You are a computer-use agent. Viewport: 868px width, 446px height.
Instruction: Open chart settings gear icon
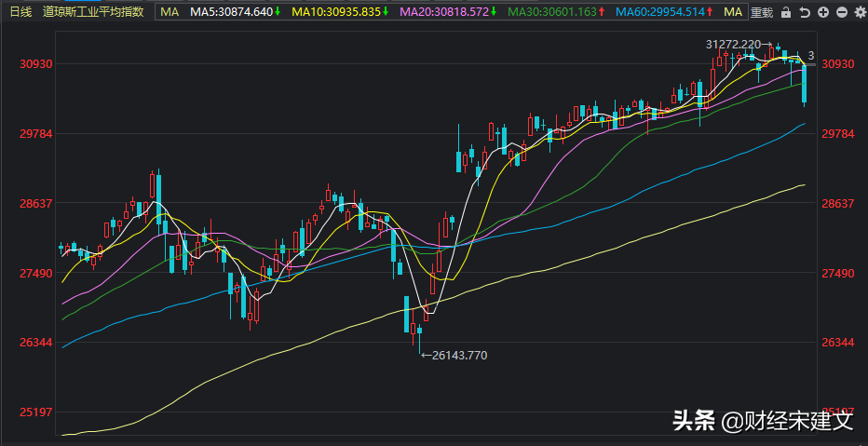[x=858, y=12]
